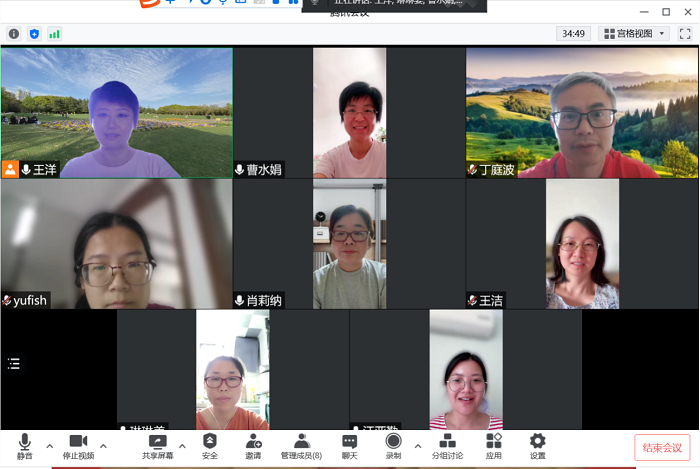Screen dimensions: 700x469
Task: Expand audio options arrow beside 静音
Action: tap(49, 446)
